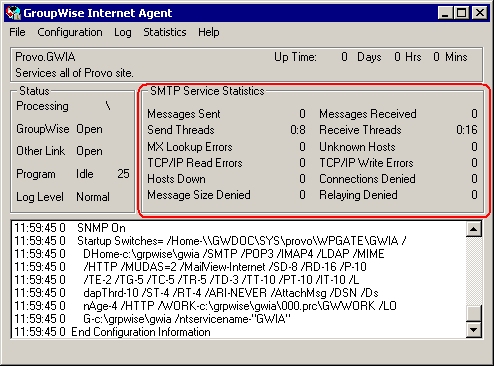Image resolution: width=494 pixels, height=366 pixels.
Task: Click the 'nAge-4 /HTTP' log line
Action: 205,306
